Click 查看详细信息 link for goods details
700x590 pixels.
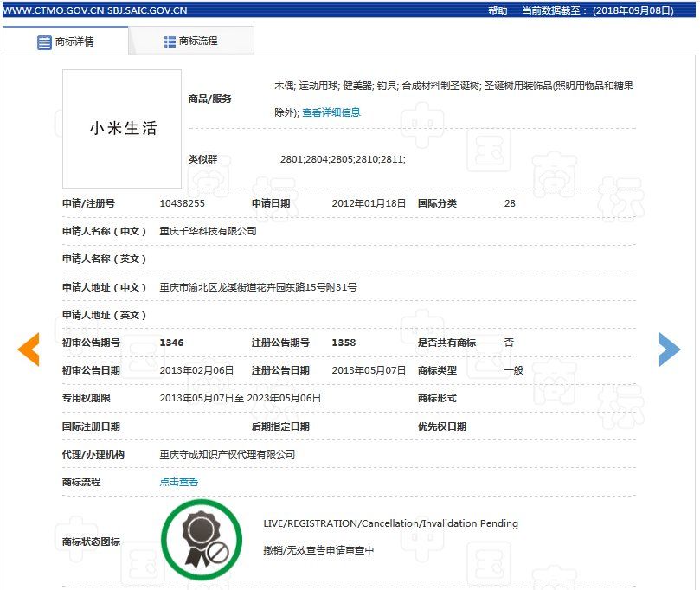[331, 112]
